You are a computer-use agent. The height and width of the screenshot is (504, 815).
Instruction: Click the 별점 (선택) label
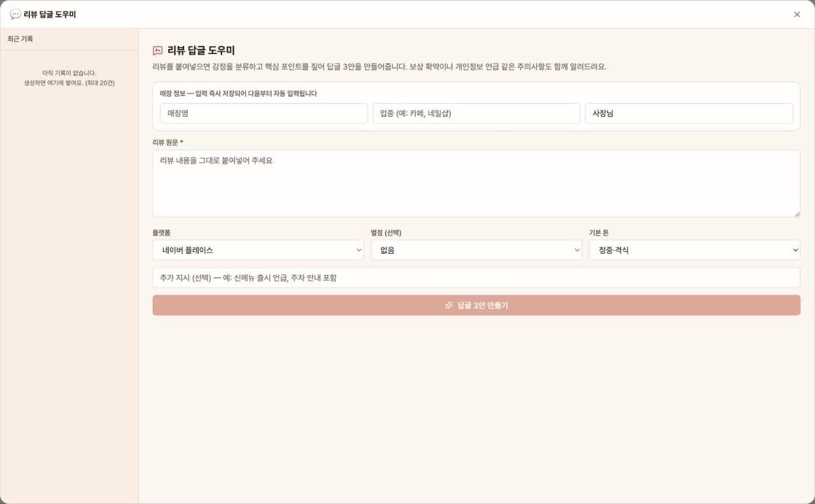click(386, 233)
